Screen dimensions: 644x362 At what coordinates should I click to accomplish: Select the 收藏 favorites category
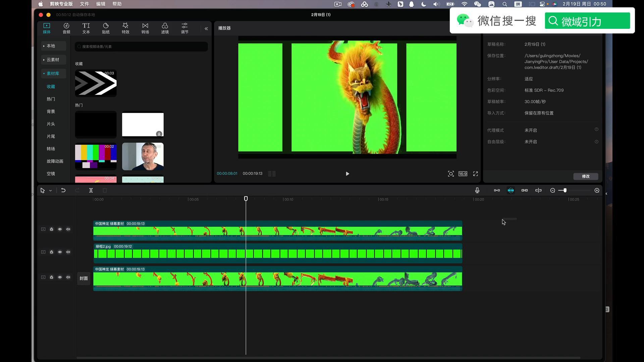coord(51,86)
